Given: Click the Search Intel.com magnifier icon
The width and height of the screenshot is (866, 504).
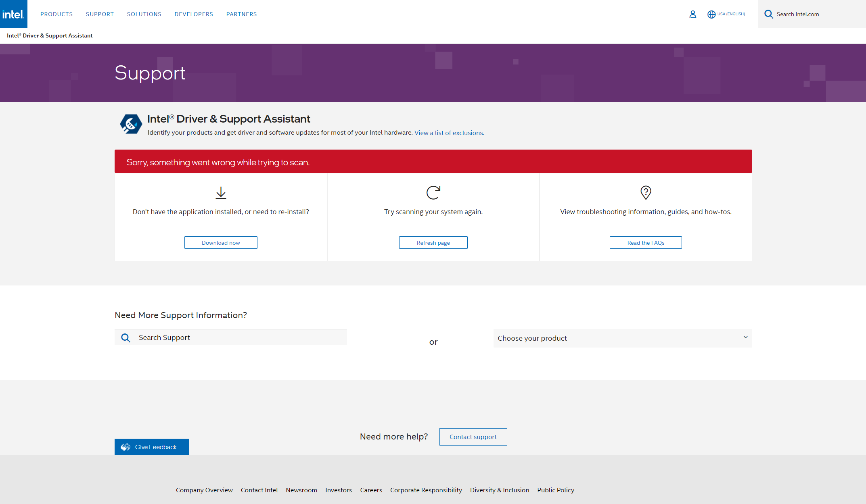Looking at the screenshot, I should tap(768, 14).
